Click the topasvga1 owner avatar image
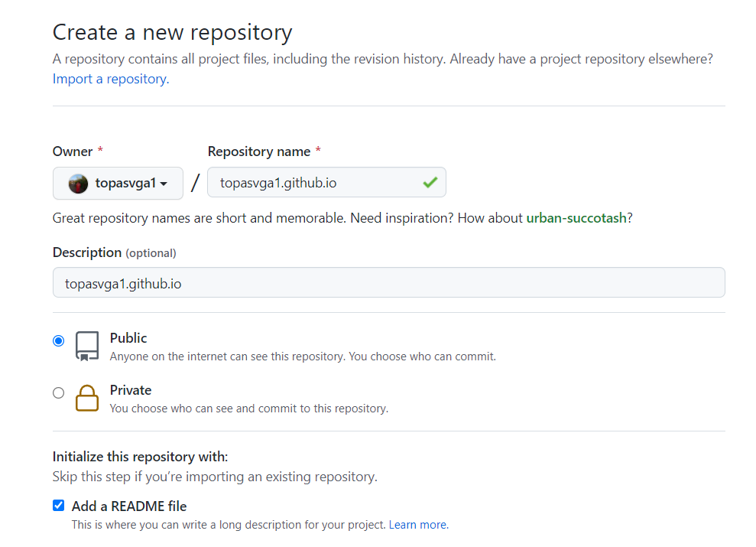756x547 pixels. (x=78, y=184)
